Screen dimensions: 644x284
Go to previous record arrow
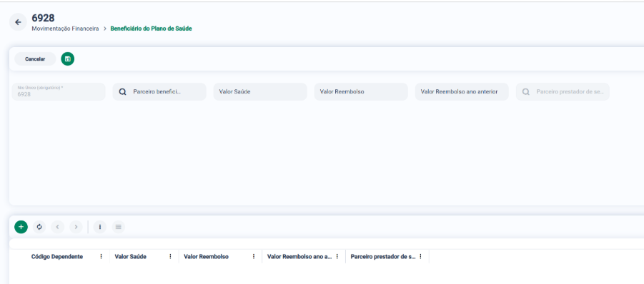point(57,227)
